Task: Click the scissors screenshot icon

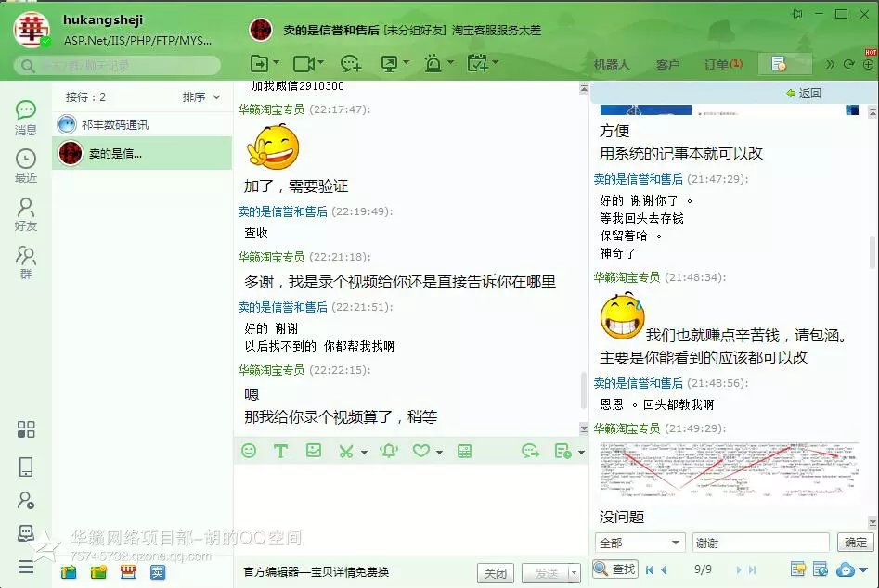Action: (x=346, y=452)
